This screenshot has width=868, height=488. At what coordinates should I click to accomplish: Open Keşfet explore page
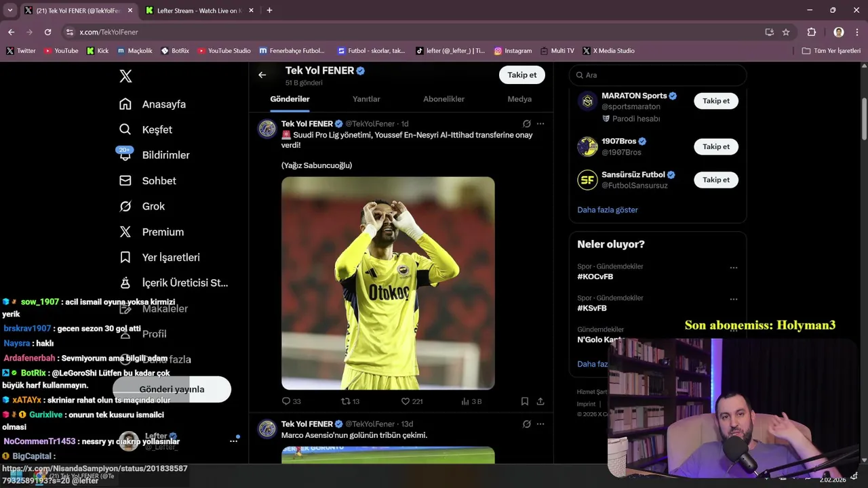146,129
